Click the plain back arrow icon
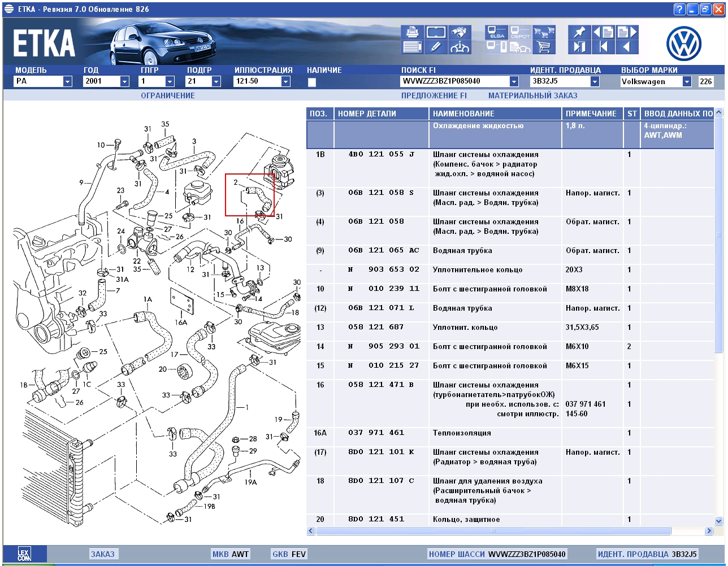 [627, 47]
